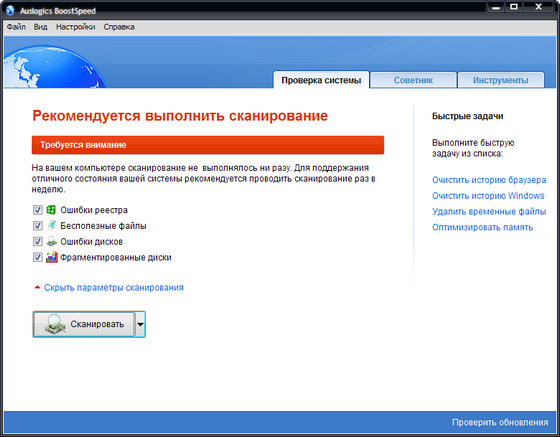Image resolution: width=560 pixels, height=437 pixels.
Task: Switch to the Инструменты tab
Action: (501, 80)
